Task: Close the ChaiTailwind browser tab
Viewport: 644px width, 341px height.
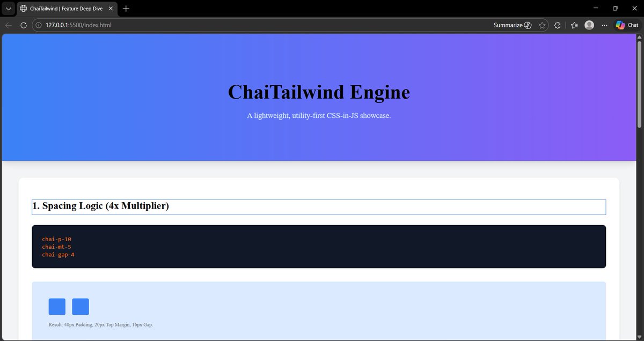Action: pyautogui.click(x=111, y=9)
